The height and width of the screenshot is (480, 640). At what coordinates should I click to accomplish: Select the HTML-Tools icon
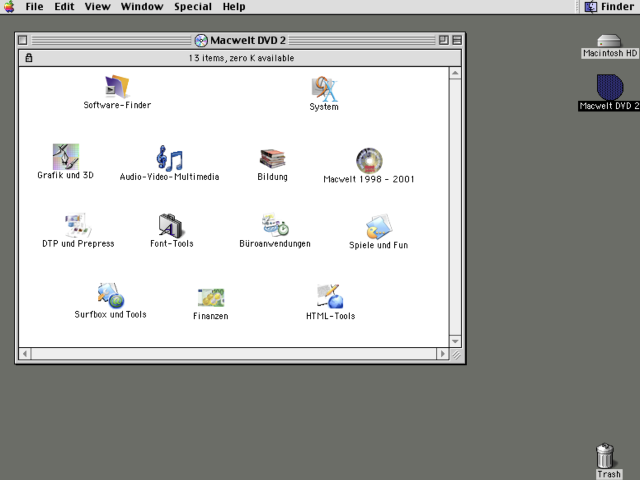330,296
